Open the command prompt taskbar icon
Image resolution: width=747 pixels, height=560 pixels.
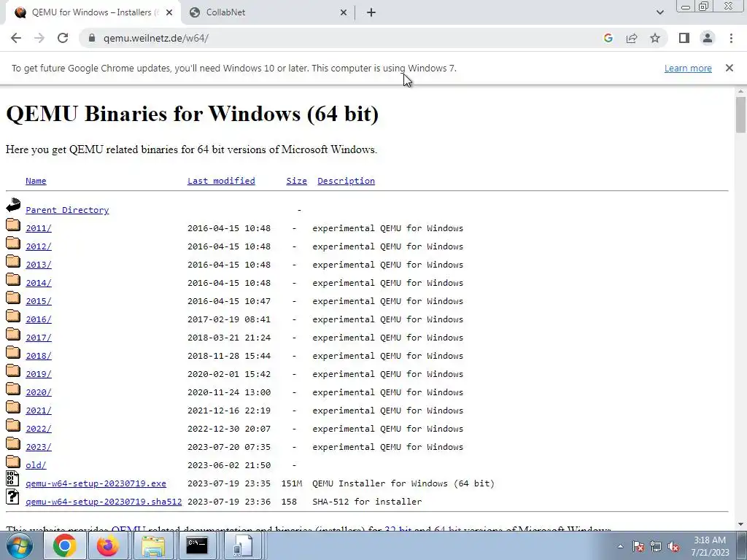[197, 545]
